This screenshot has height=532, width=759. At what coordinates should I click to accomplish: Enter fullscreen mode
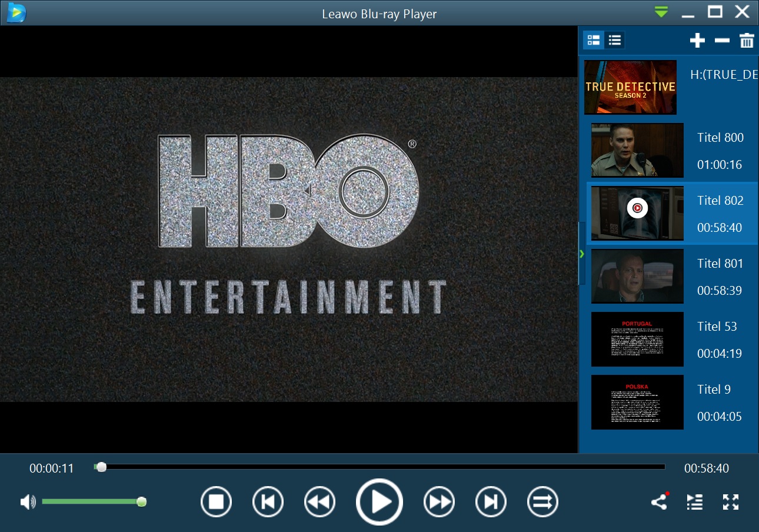point(730,502)
